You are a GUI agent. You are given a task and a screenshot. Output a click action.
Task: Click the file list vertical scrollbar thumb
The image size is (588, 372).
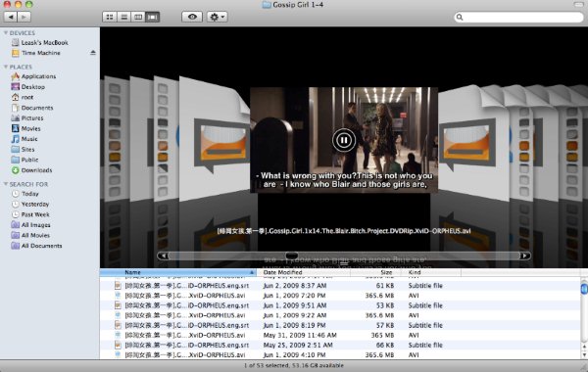pyautogui.click(x=584, y=289)
